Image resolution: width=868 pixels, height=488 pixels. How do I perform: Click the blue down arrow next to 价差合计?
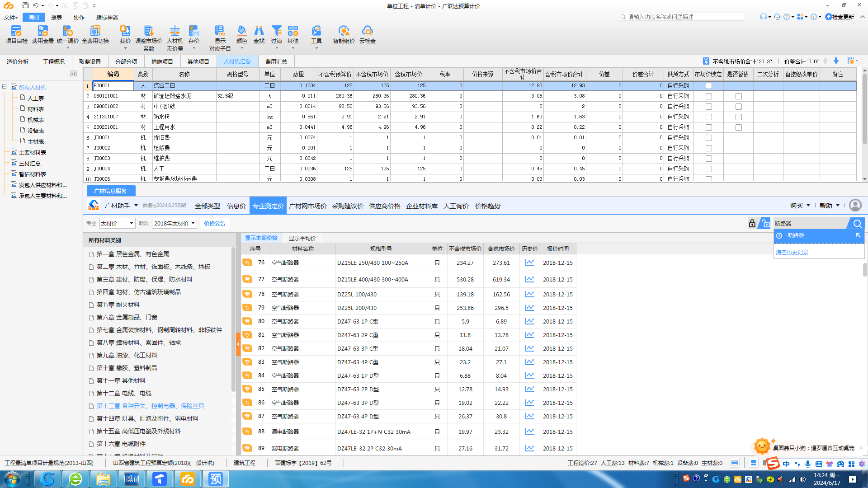836,61
